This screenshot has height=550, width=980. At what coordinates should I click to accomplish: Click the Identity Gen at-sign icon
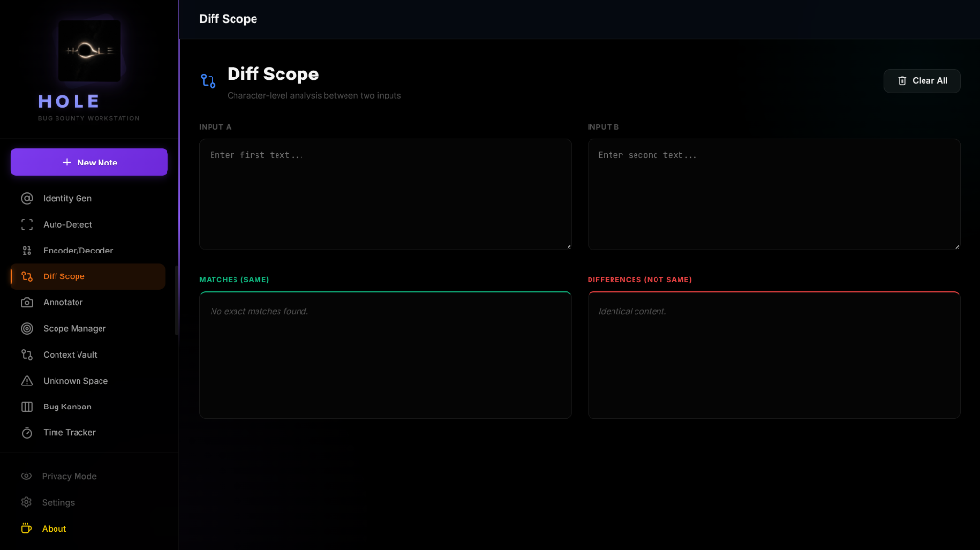26,198
